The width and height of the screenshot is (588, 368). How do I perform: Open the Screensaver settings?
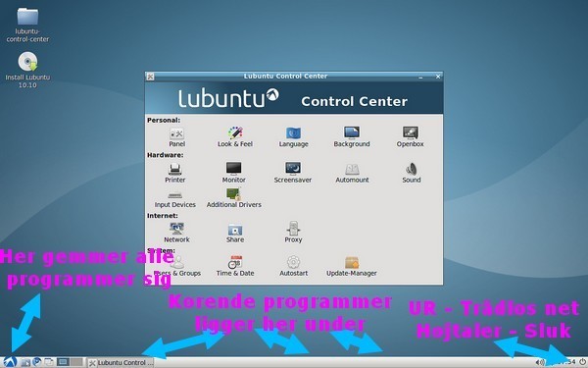[x=293, y=173]
